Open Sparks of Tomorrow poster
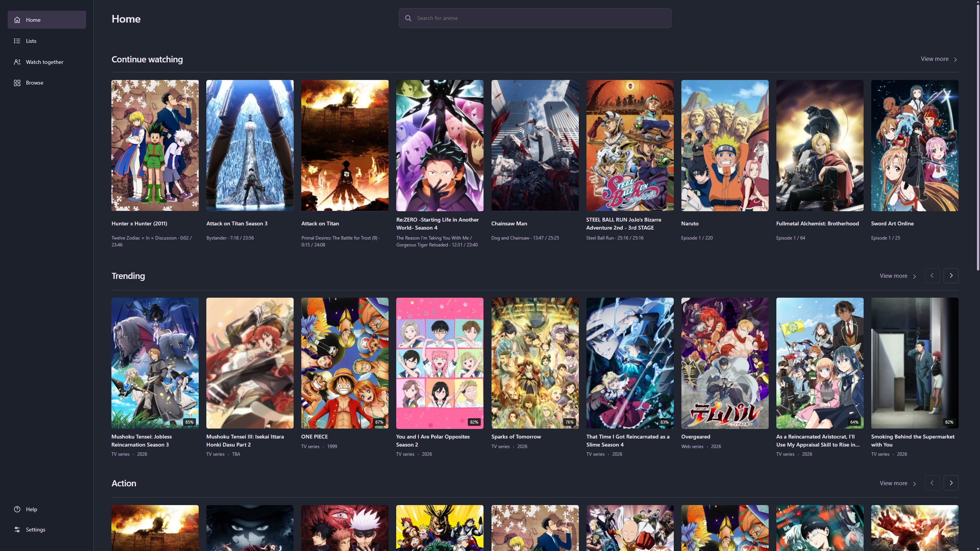This screenshot has height=551, width=980. point(535,363)
